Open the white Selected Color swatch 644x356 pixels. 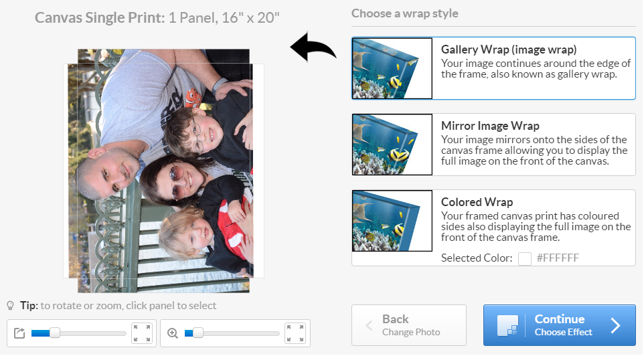(524, 259)
